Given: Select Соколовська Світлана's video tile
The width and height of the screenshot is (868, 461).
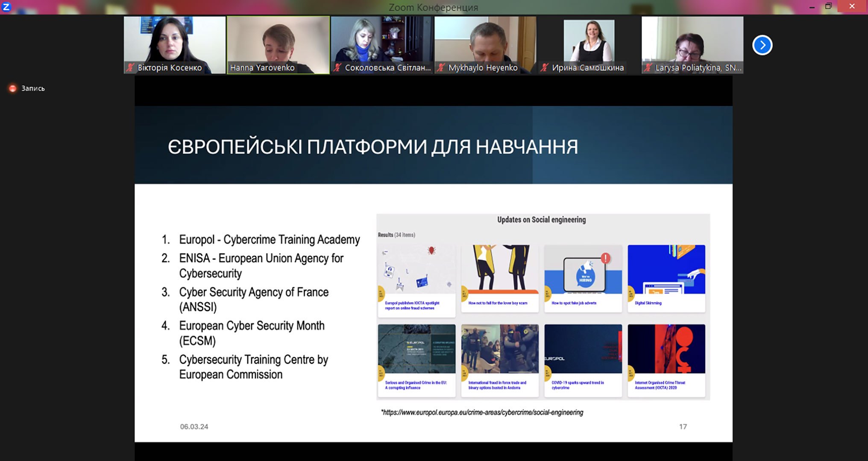Looking at the screenshot, I should tap(382, 45).
